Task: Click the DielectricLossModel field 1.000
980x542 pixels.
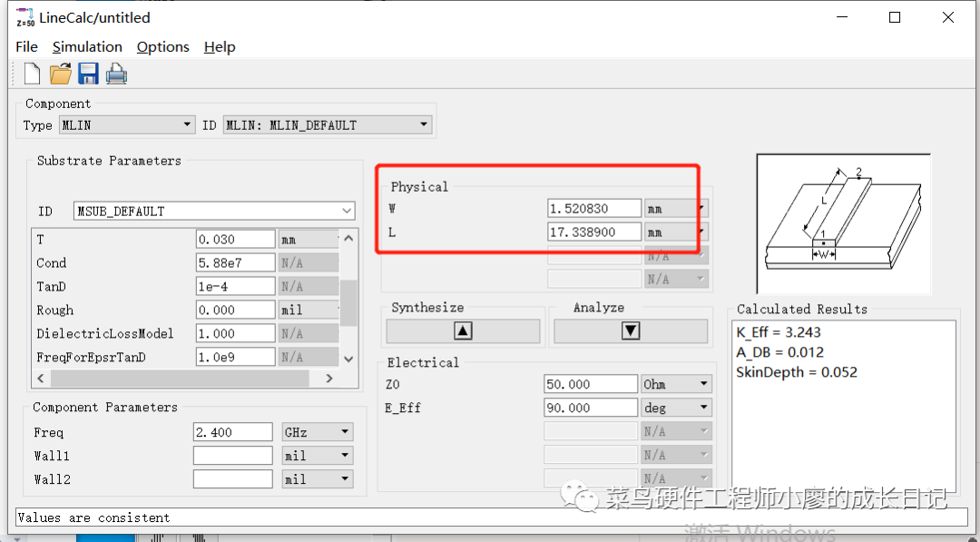Action: coord(236,333)
